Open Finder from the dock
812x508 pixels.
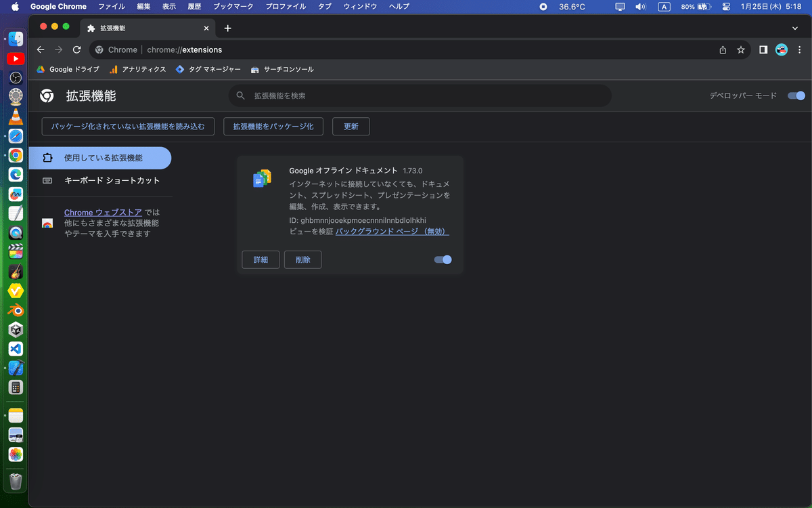coord(16,39)
